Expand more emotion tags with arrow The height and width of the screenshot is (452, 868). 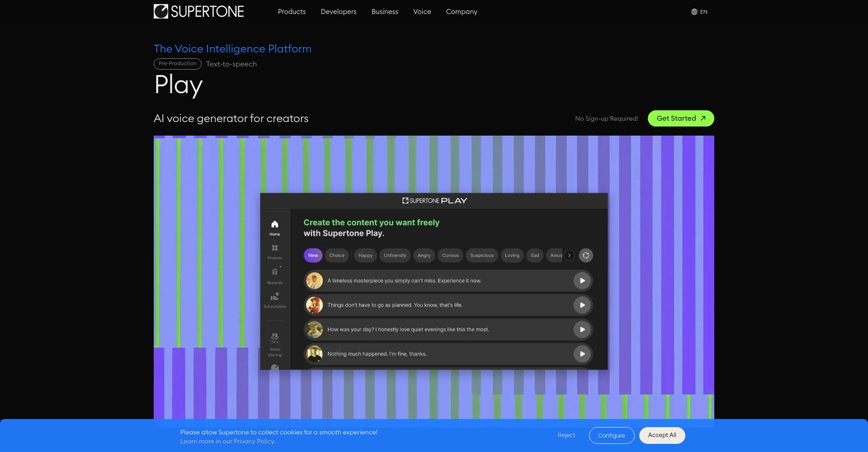(569, 255)
